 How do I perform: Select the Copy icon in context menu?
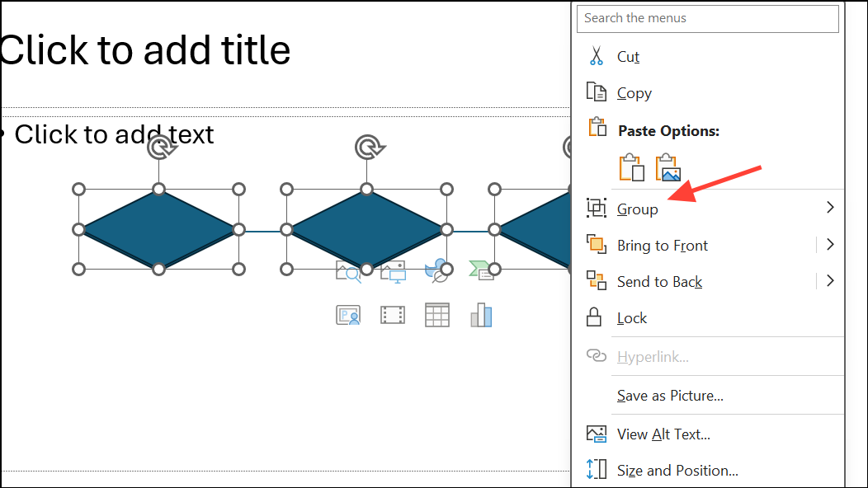pyautogui.click(x=596, y=92)
